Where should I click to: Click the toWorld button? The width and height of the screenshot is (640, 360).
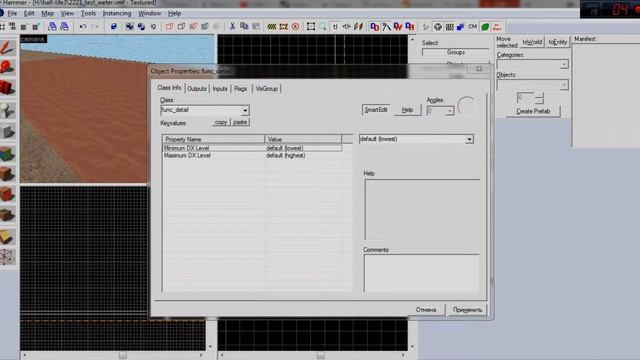point(532,42)
